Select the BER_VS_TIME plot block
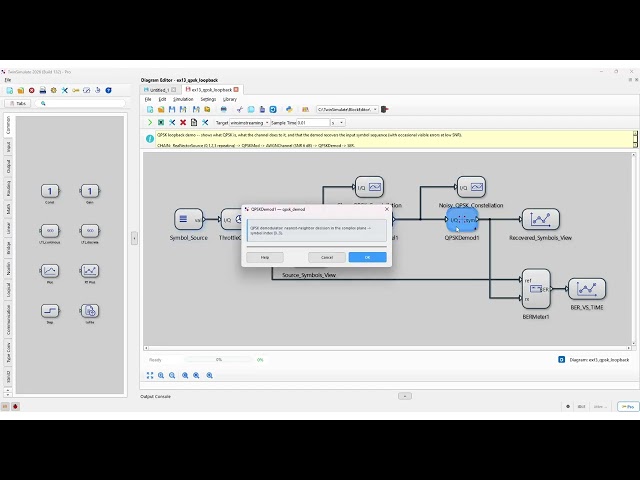 587,289
